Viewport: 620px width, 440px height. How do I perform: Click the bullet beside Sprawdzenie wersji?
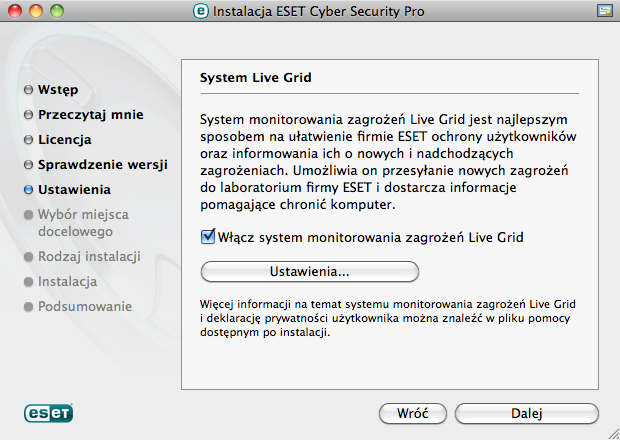point(28,165)
